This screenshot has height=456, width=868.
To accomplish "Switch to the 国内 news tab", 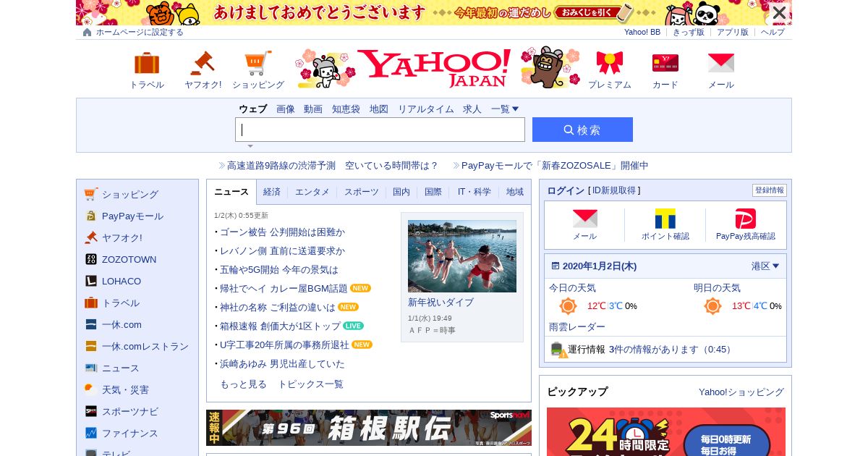I will pyautogui.click(x=401, y=192).
